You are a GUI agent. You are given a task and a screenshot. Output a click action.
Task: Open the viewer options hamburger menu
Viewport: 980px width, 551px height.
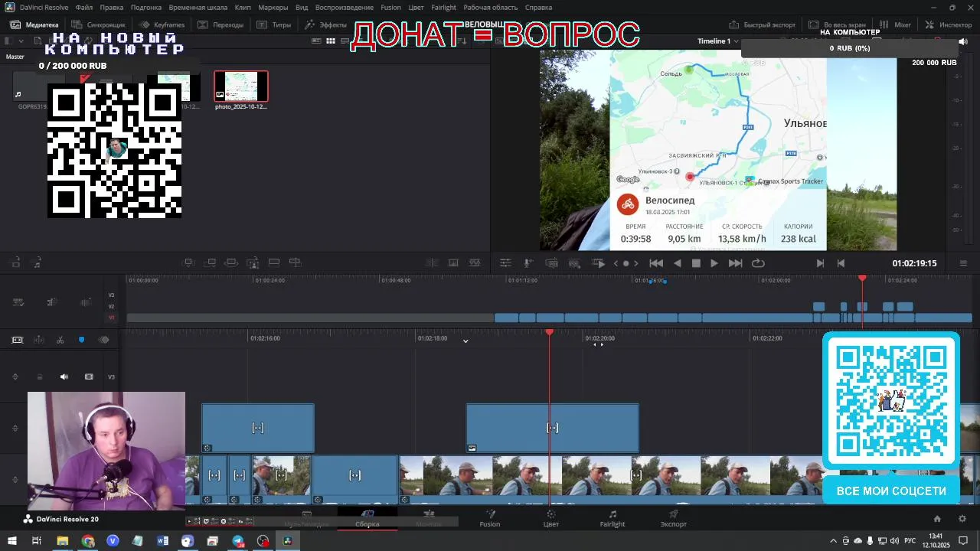(963, 263)
